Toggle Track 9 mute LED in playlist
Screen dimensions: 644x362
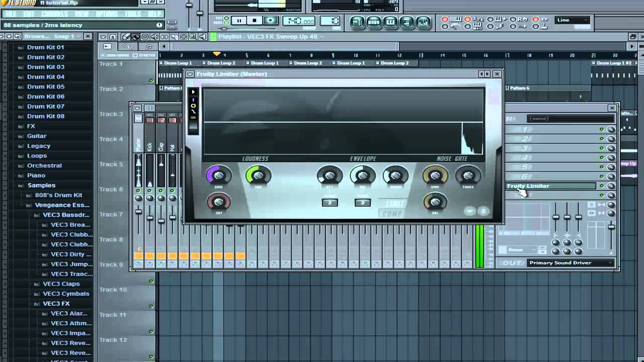(x=151, y=282)
